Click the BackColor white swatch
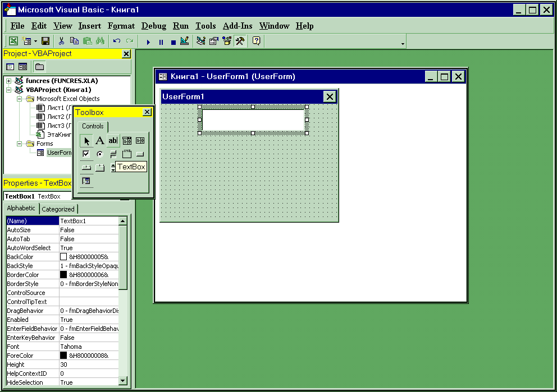Viewport: 557px width, 392px height. coord(63,256)
